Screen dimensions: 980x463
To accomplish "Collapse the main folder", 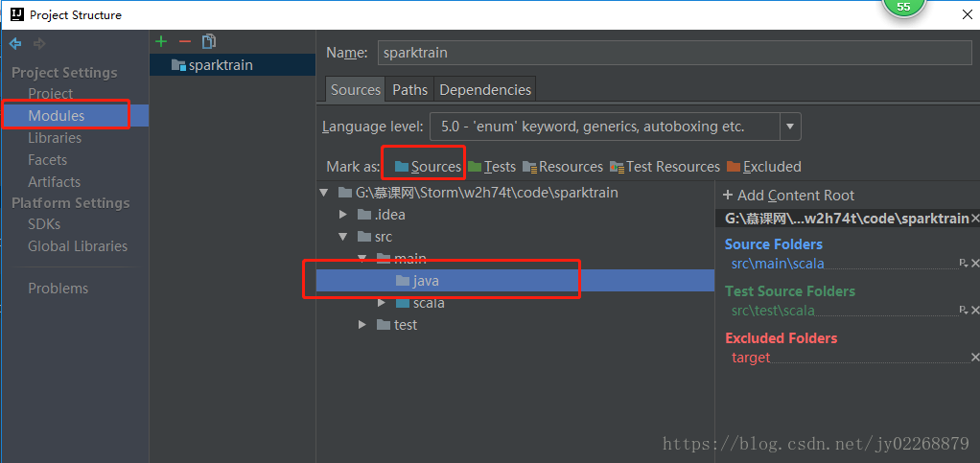I will click(362, 258).
